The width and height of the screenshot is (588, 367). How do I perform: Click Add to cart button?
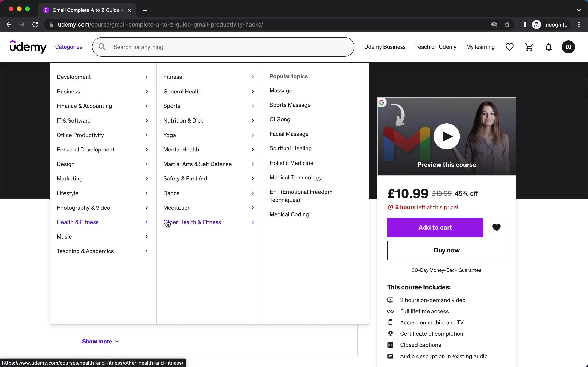[x=435, y=228]
